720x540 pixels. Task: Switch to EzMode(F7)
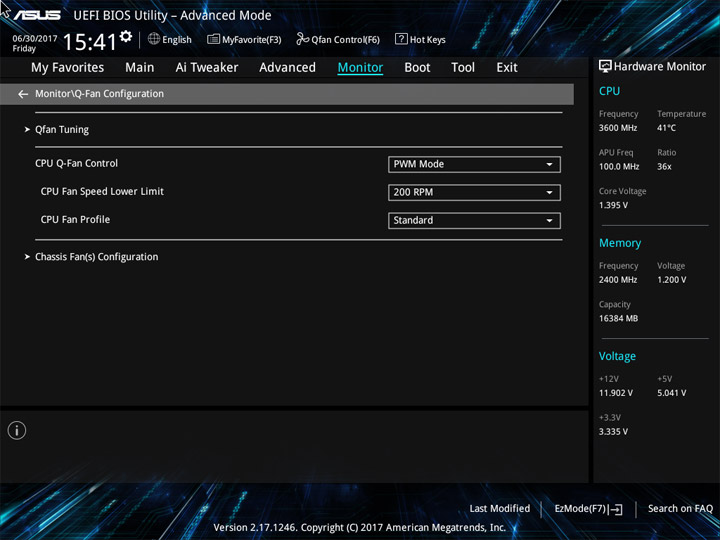588,509
